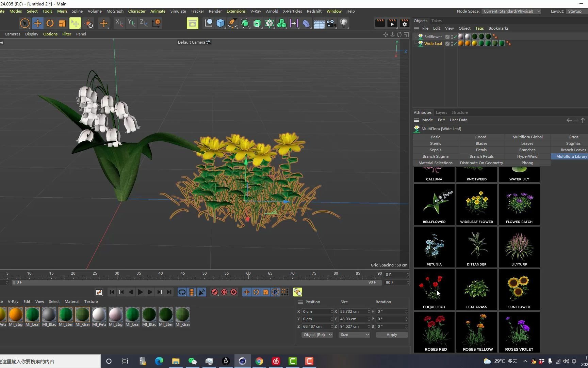
Task: Add a Cube primitive from toolbar
Action: [x=220, y=23]
